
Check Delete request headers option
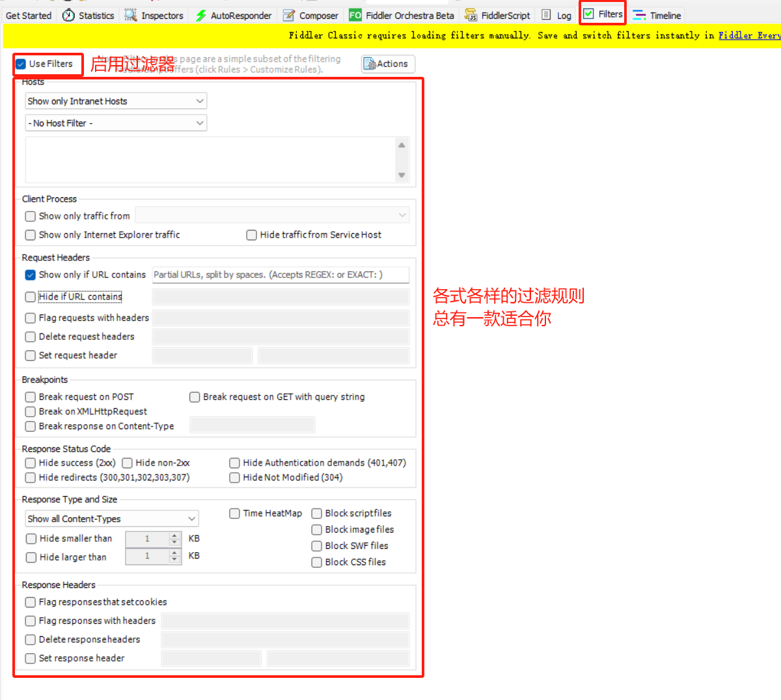[x=31, y=337]
